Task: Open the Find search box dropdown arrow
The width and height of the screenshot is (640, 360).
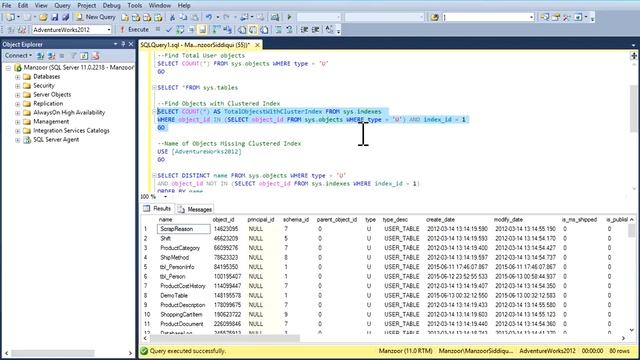Action: pyautogui.click(x=531, y=17)
